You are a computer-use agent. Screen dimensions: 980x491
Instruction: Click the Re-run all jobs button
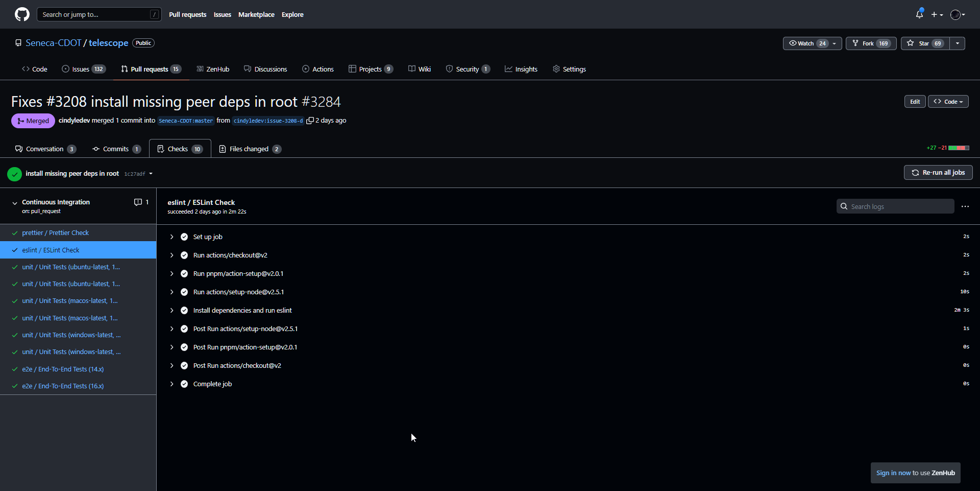(938, 173)
